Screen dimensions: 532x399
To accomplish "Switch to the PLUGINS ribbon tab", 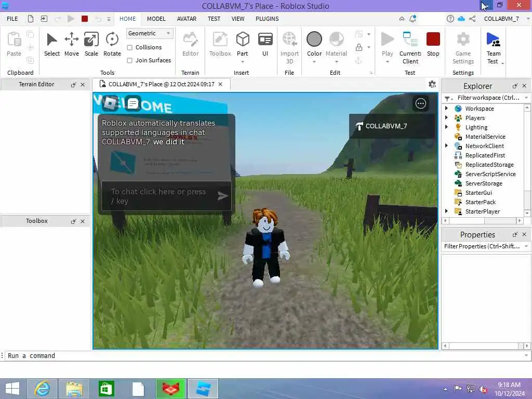I will click(267, 19).
